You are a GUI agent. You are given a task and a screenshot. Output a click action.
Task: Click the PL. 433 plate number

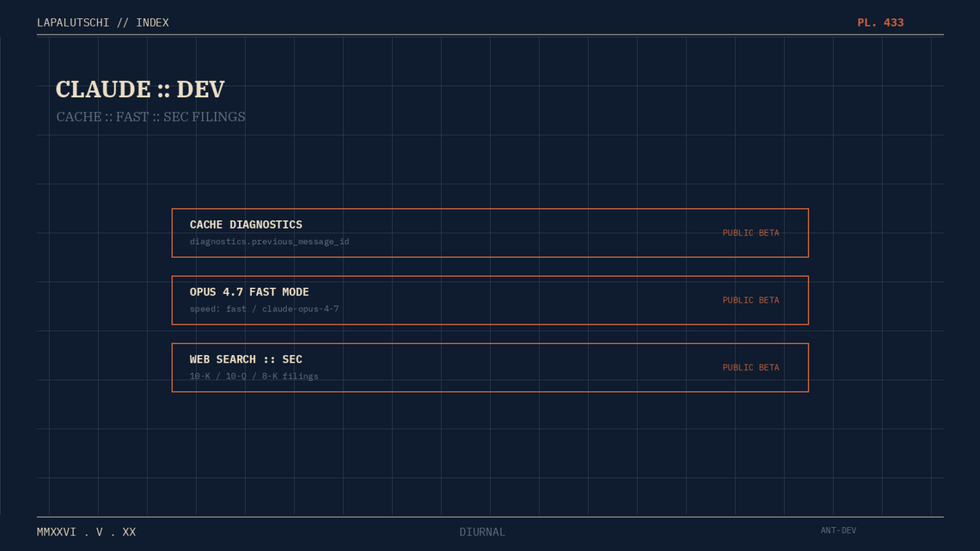[x=881, y=22]
